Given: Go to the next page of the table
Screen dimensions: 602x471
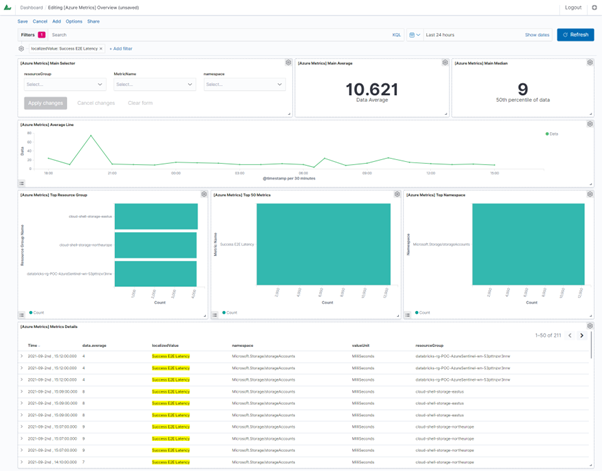Looking at the screenshot, I should (x=582, y=335).
